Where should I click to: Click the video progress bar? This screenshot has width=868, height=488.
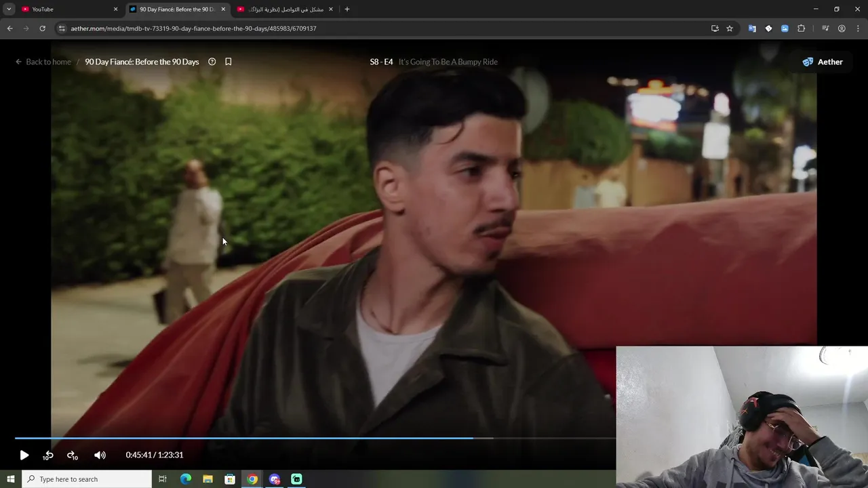pyautogui.click(x=315, y=439)
